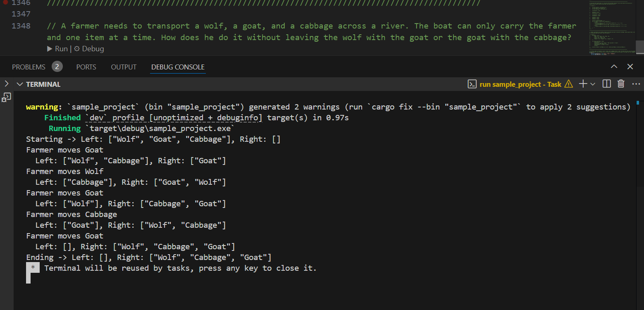This screenshot has height=310, width=644.
Task: Kill terminal using the trash icon
Action: pyautogui.click(x=621, y=84)
